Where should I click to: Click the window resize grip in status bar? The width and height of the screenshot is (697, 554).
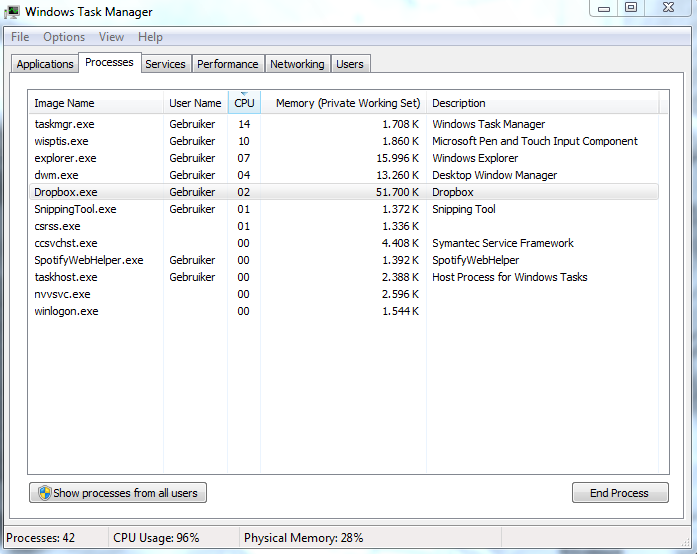[x=685, y=542]
